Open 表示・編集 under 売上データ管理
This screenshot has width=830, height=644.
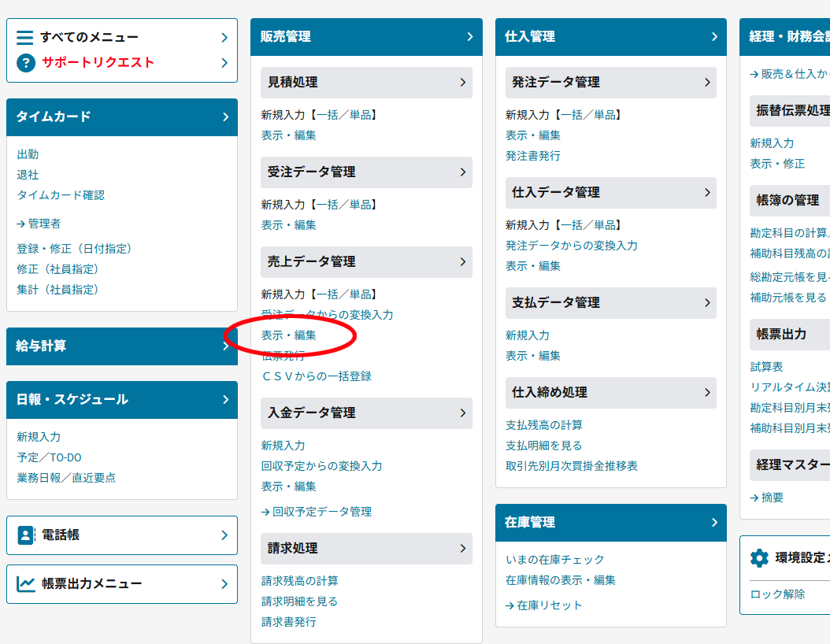point(289,335)
